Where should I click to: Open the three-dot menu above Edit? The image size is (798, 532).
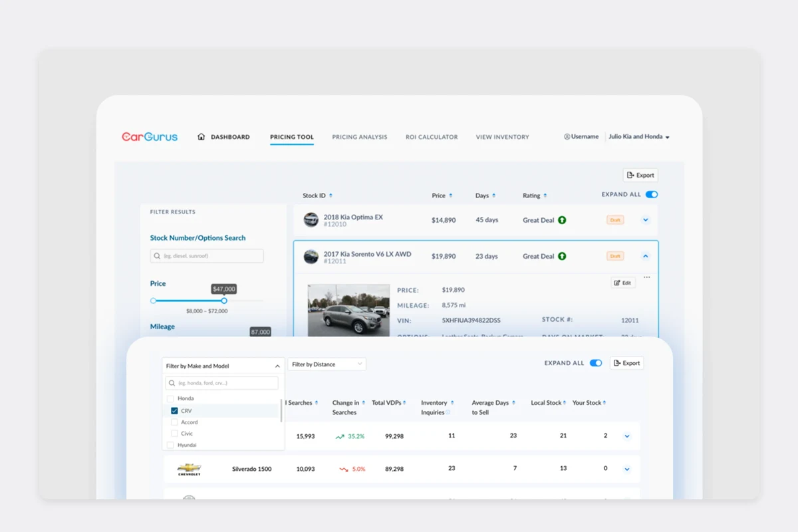coord(646,277)
